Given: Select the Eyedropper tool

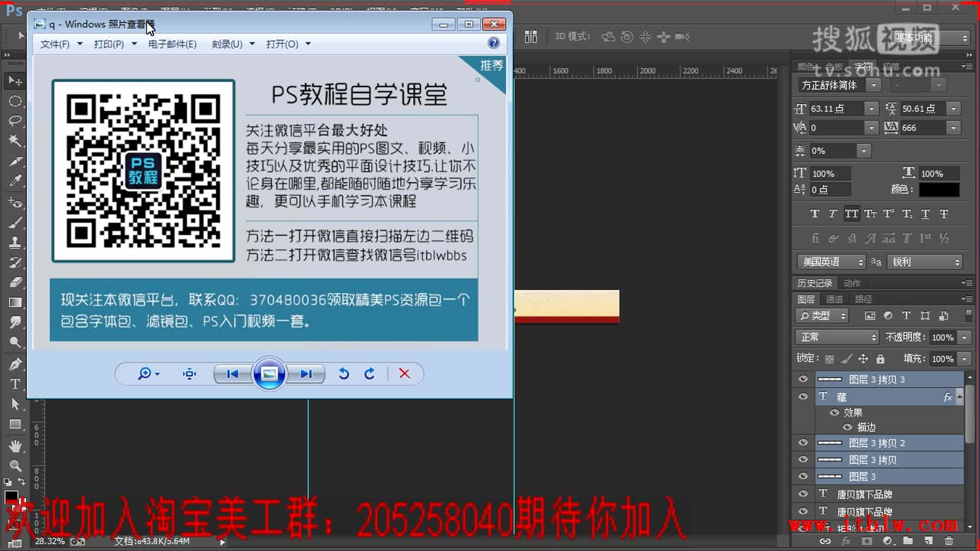Looking at the screenshot, I should 15,181.
